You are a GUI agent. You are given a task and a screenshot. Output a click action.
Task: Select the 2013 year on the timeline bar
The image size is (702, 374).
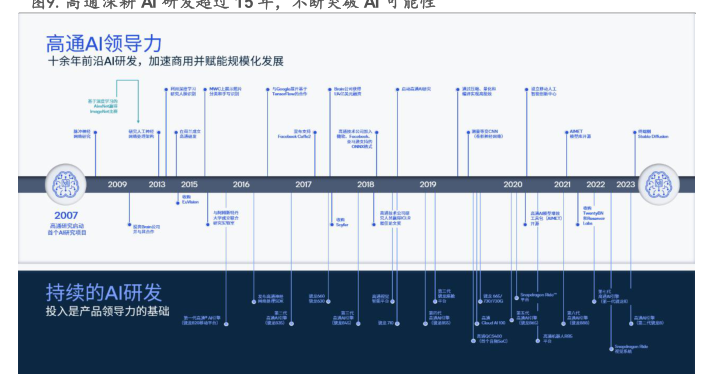(157, 185)
